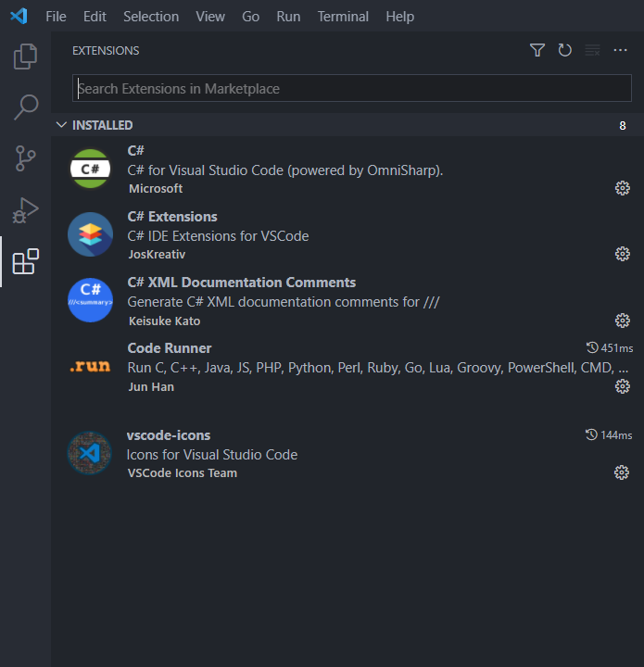Open Run and Debug view

[26, 210]
